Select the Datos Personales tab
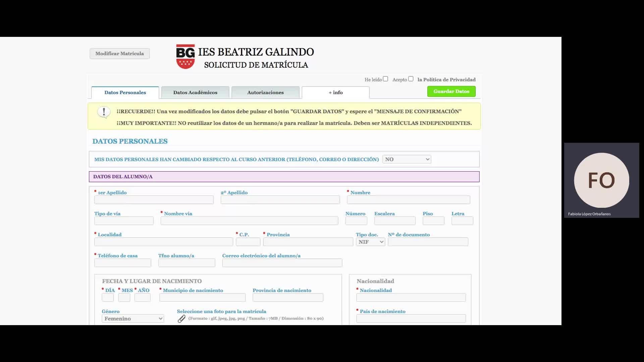644x362 pixels. 125,93
